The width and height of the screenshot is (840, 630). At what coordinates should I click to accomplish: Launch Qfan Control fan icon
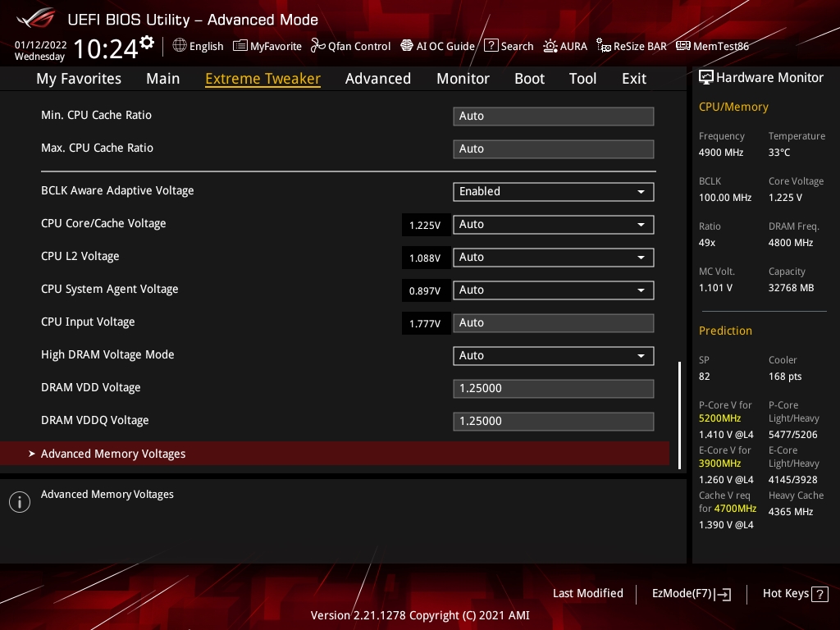pyautogui.click(x=318, y=46)
